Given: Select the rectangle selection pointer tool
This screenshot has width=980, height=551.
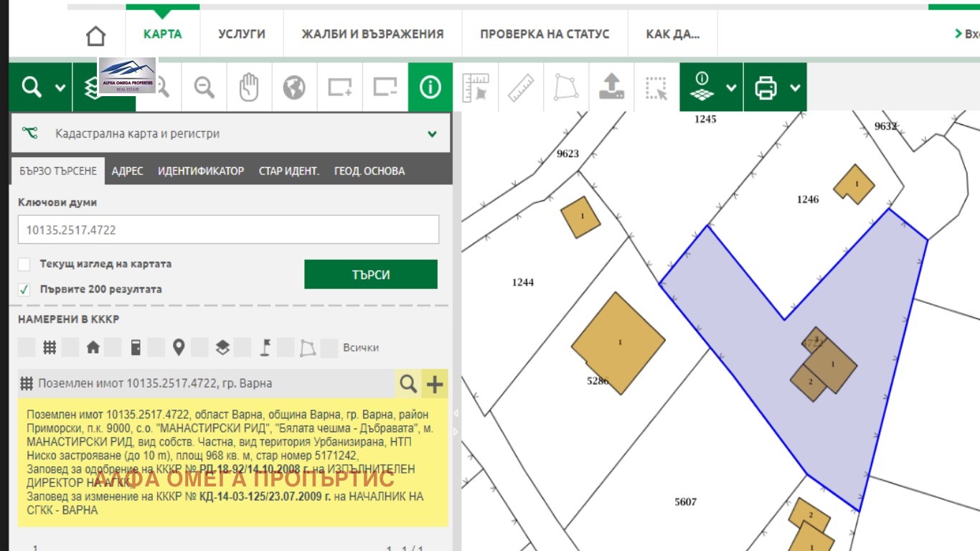Looking at the screenshot, I should 656,88.
